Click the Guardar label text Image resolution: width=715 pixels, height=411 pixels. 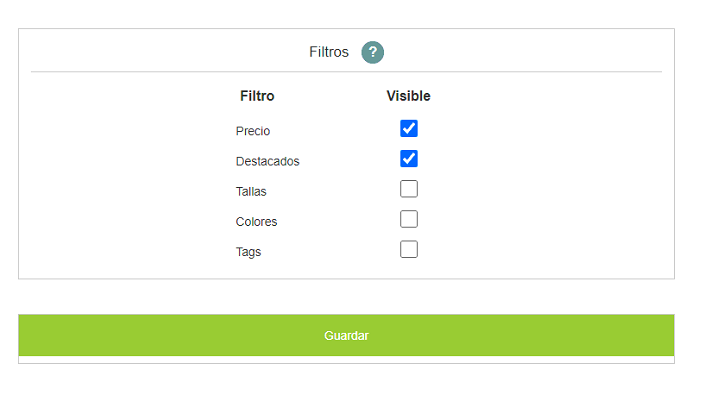click(x=347, y=336)
